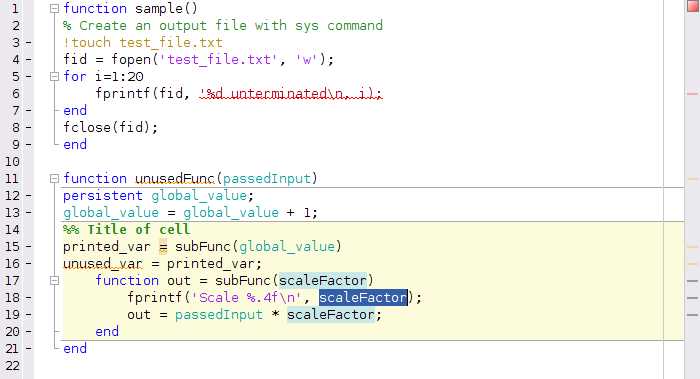Toggle breakpoint dash at line 9
The height and width of the screenshot is (379, 700).
tap(29, 145)
